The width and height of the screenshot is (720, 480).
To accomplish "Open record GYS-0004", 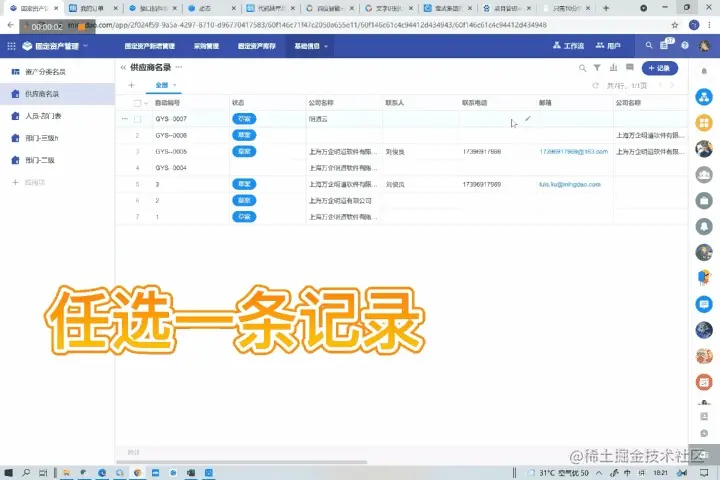I will click(171, 168).
